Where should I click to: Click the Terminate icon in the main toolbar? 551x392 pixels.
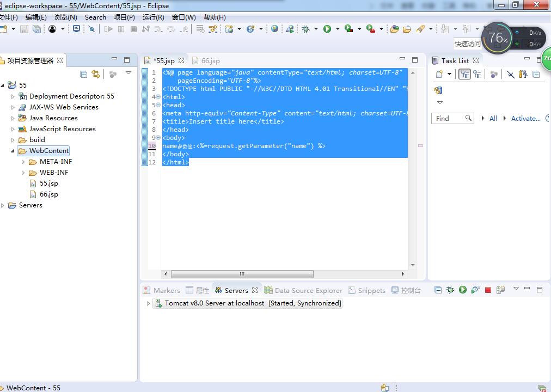133,29
